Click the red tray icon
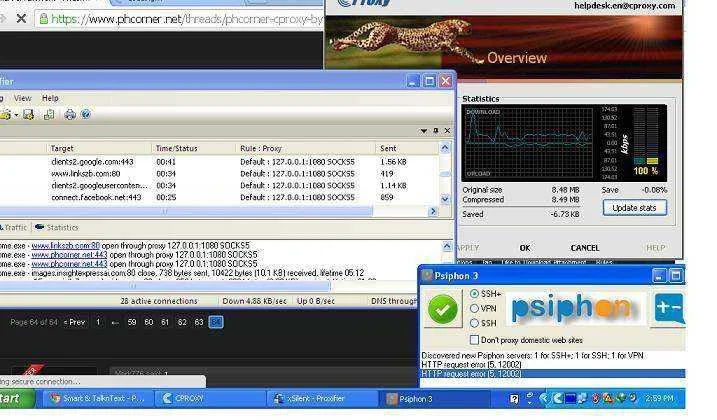The width and height of the screenshot is (717, 420). pos(595,398)
